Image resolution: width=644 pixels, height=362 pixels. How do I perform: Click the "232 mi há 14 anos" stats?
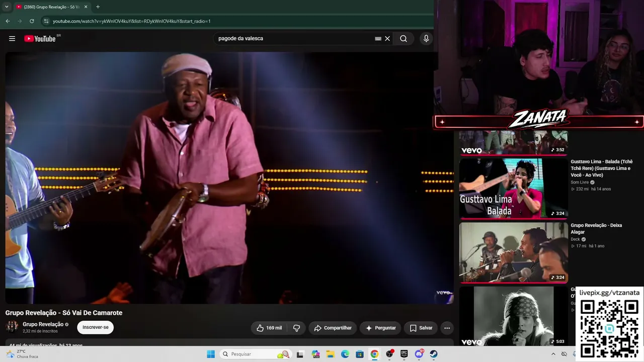591,189
